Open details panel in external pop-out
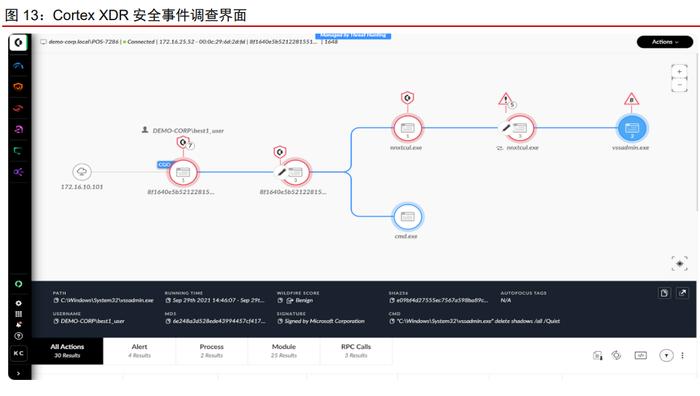Screen dimensions: 700x396 coord(683,293)
